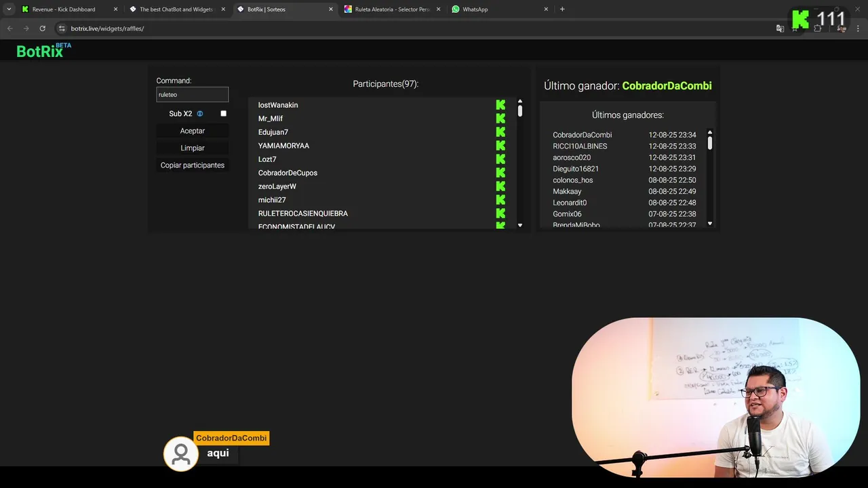The image size is (868, 488).
Task: Open a new browser tab
Action: [562, 9]
